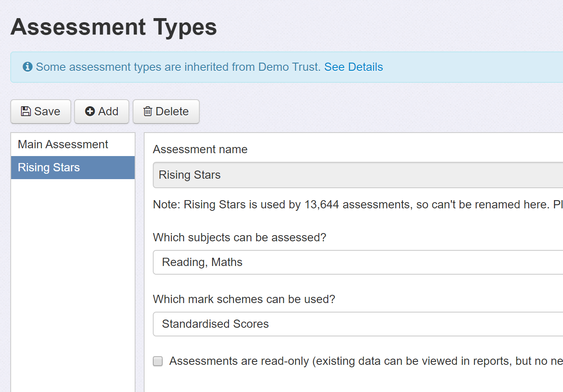Click the note about 13,644 assessments
The image size is (563, 392).
(358, 205)
